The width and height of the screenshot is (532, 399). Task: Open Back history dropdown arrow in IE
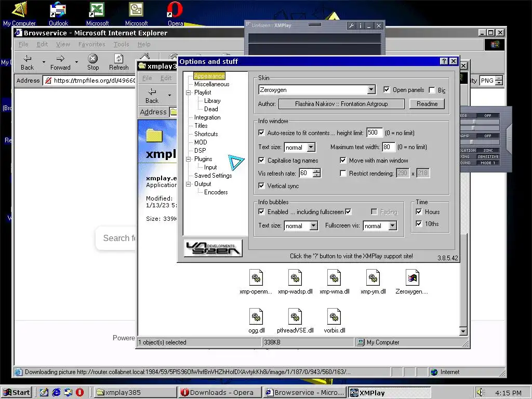(x=44, y=62)
